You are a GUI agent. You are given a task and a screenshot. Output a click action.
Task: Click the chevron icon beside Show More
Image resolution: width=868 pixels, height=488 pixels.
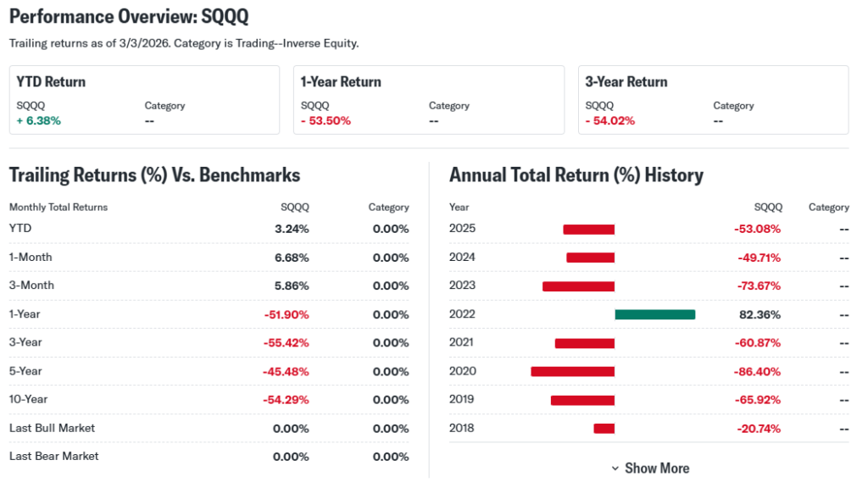pos(615,469)
